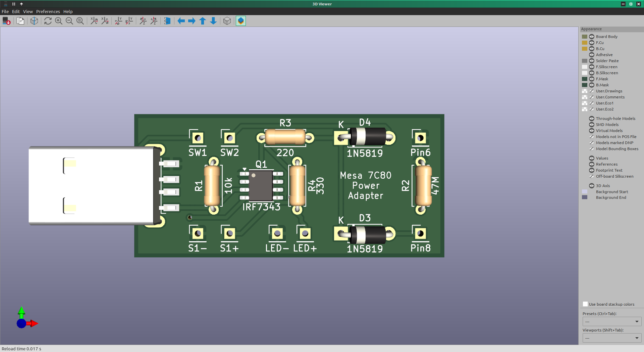Viewport: 644px width, 352px height.
Task: Rotate Z counterclockwise toolbar icon
Action: pyautogui.click(x=154, y=21)
